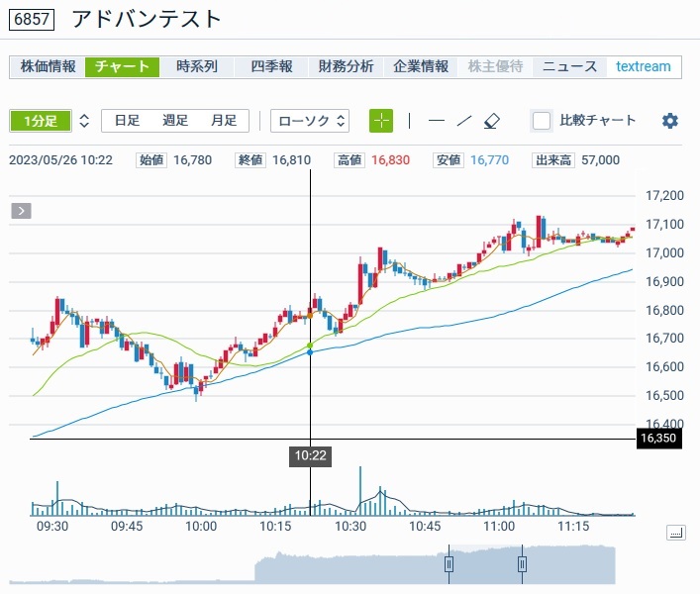Click the small icon below the price axis
This screenshot has width=700, height=594.
(x=675, y=533)
